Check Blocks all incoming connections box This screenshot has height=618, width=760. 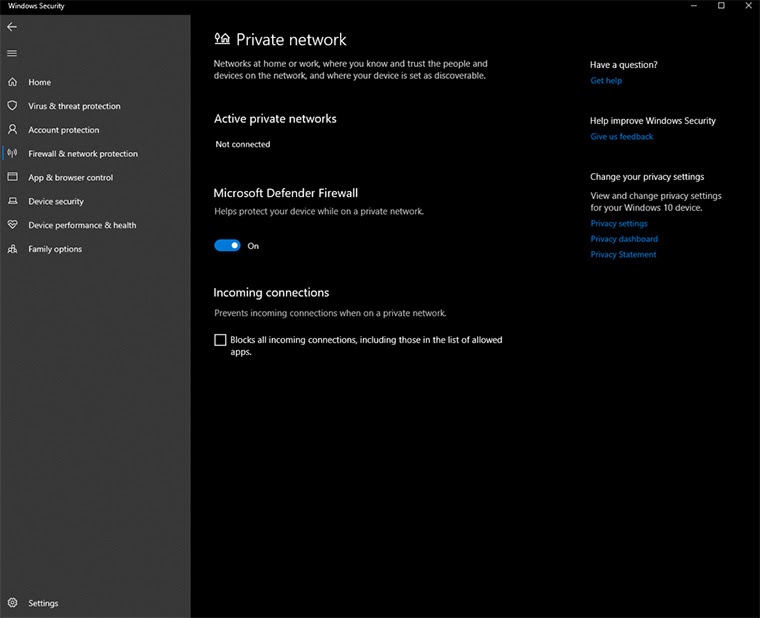pyautogui.click(x=220, y=340)
